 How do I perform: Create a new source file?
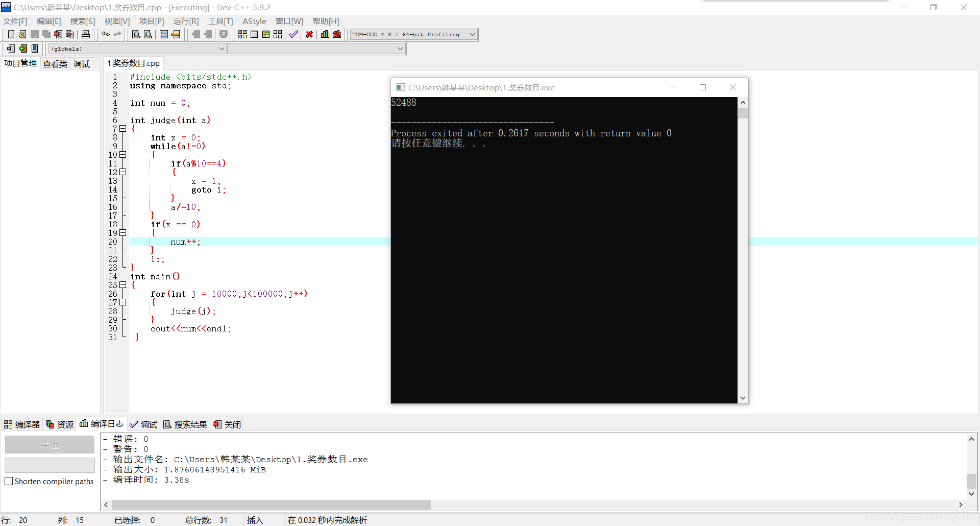click(x=11, y=34)
